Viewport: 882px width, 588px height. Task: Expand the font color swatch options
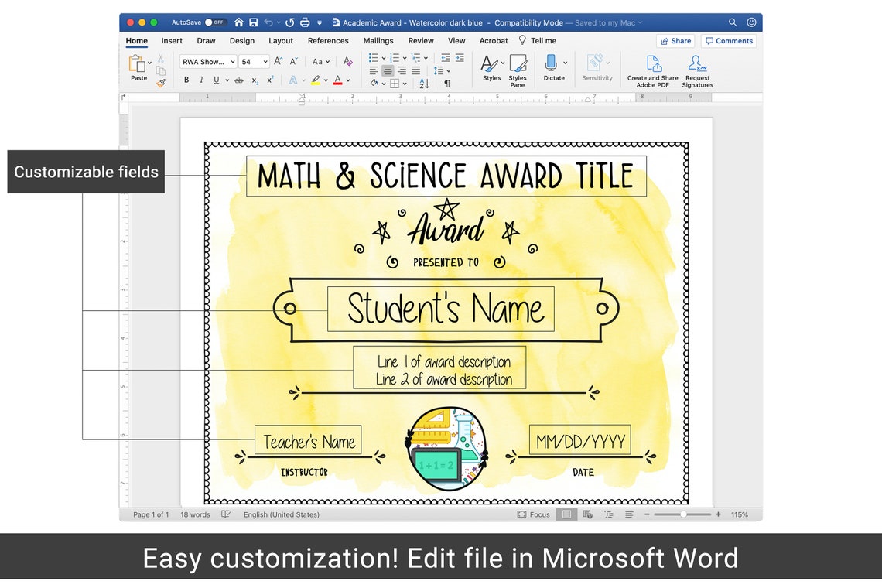[347, 80]
